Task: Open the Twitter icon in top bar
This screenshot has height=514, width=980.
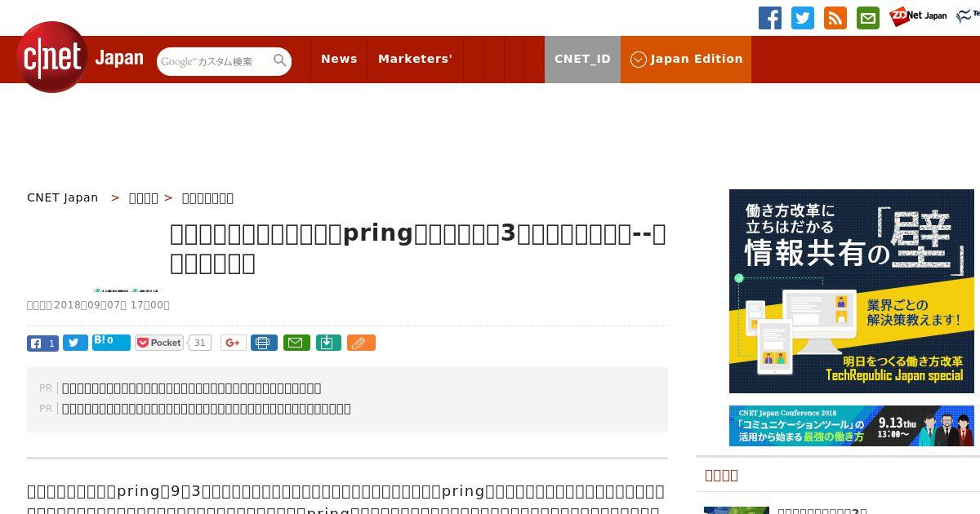Action: pos(803,18)
